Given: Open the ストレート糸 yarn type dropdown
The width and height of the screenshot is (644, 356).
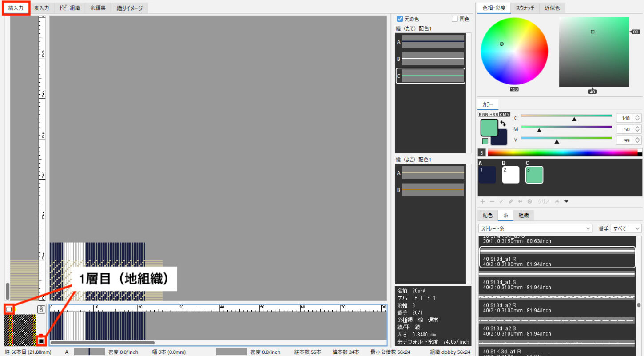Looking at the screenshot, I should (x=535, y=228).
